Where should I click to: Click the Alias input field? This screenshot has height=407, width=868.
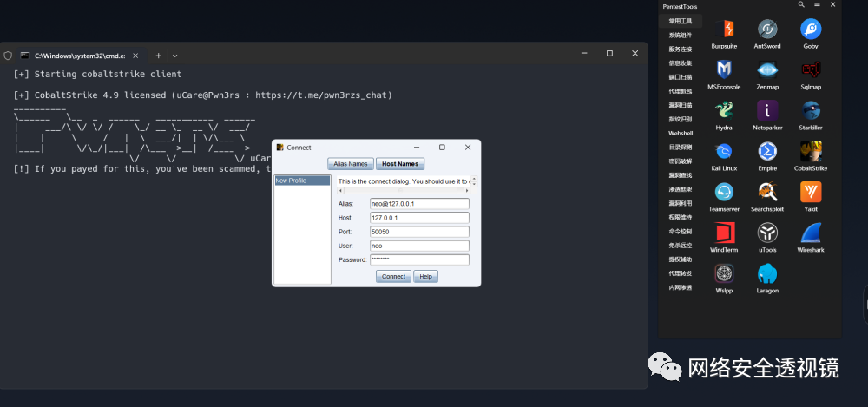click(419, 204)
